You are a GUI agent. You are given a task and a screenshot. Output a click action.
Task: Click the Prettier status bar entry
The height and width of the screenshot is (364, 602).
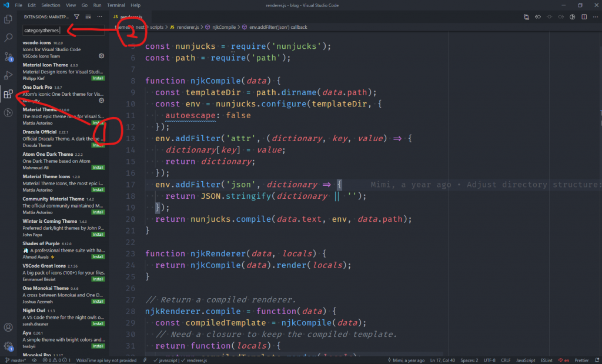click(x=581, y=360)
